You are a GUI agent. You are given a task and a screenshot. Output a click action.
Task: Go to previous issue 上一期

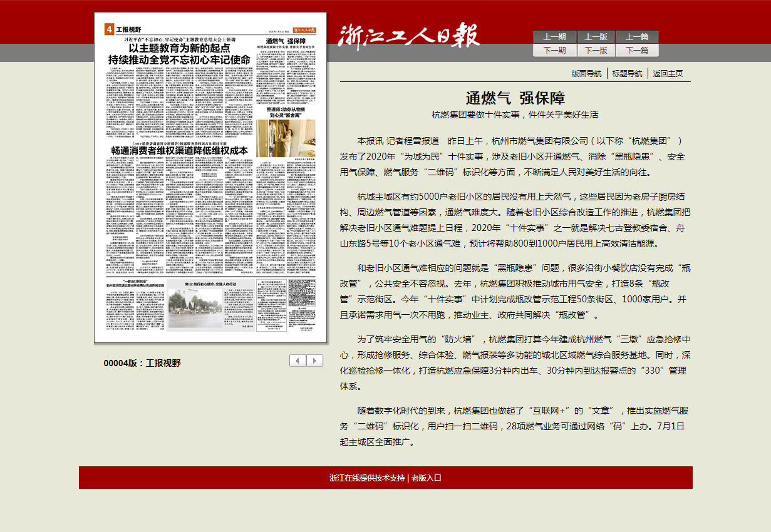(x=554, y=37)
